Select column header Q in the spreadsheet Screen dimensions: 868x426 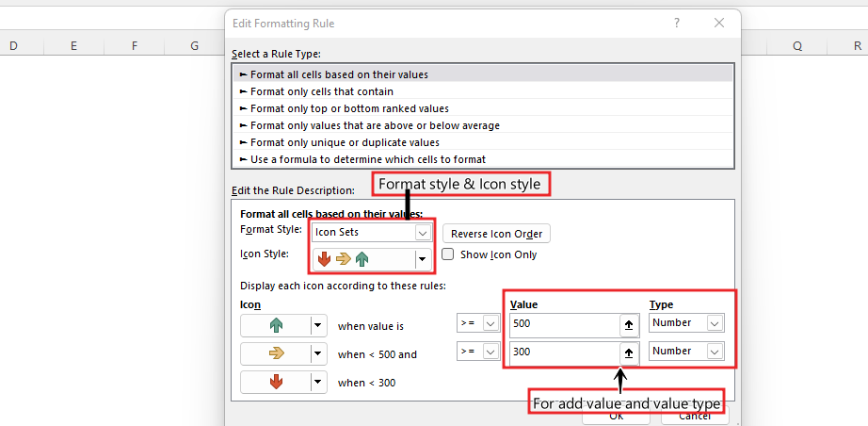click(796, 45)
